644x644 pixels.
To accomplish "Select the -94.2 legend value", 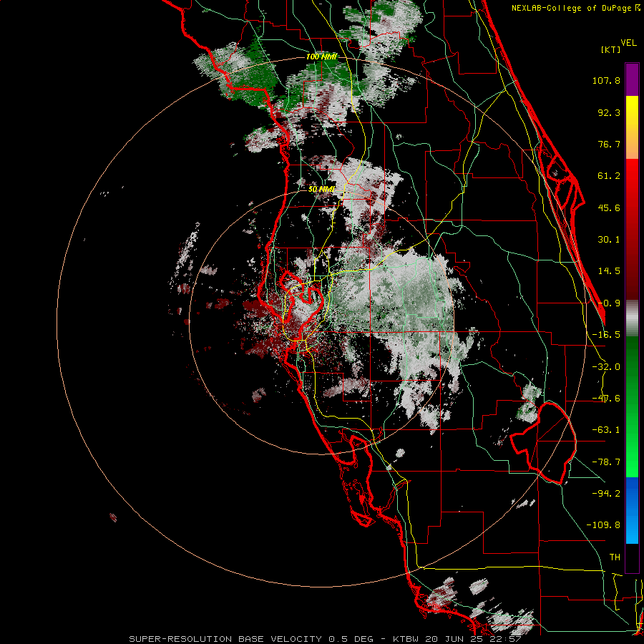I will (x=606, y=493).
